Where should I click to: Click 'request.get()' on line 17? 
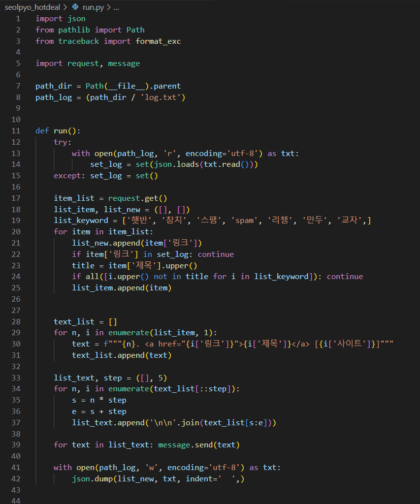tap(138, 198)
